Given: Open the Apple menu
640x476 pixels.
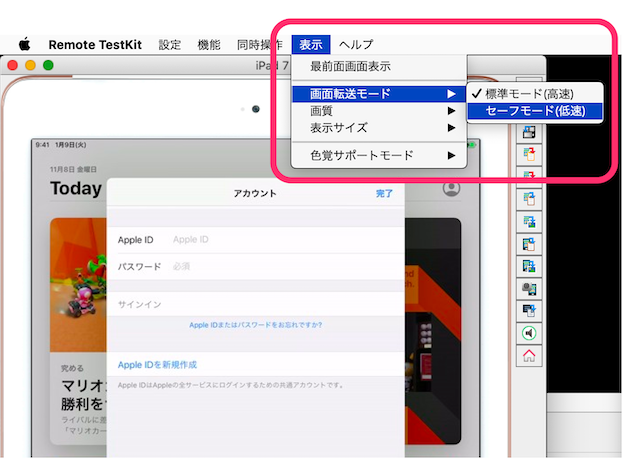Looking at the screenshot, I should [24, 44].
